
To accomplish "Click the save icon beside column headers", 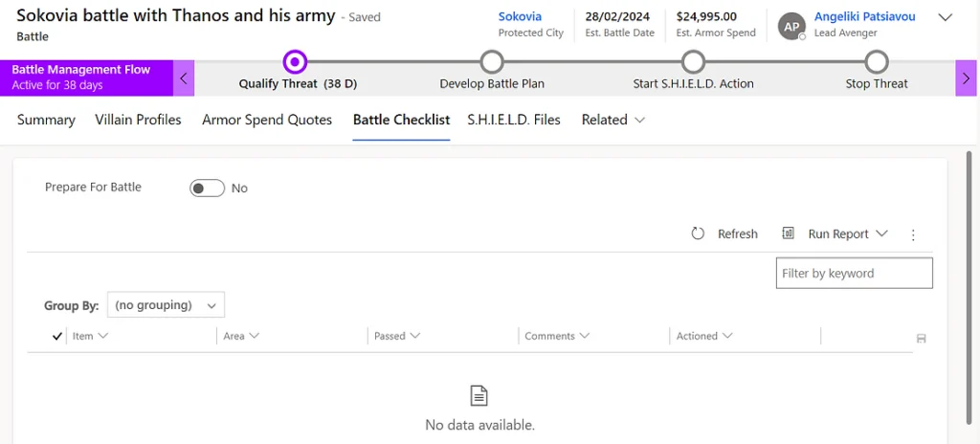I will pos(921,338).
